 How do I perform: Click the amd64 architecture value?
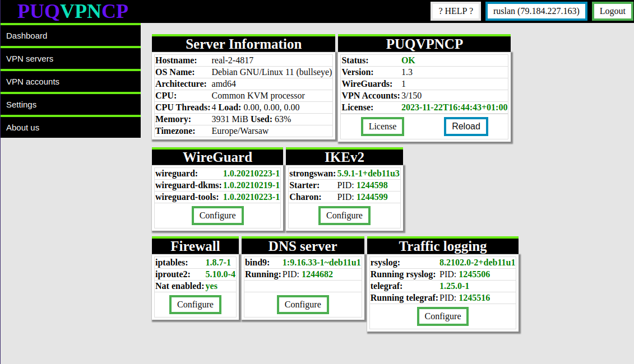click(x=224, y=84)
